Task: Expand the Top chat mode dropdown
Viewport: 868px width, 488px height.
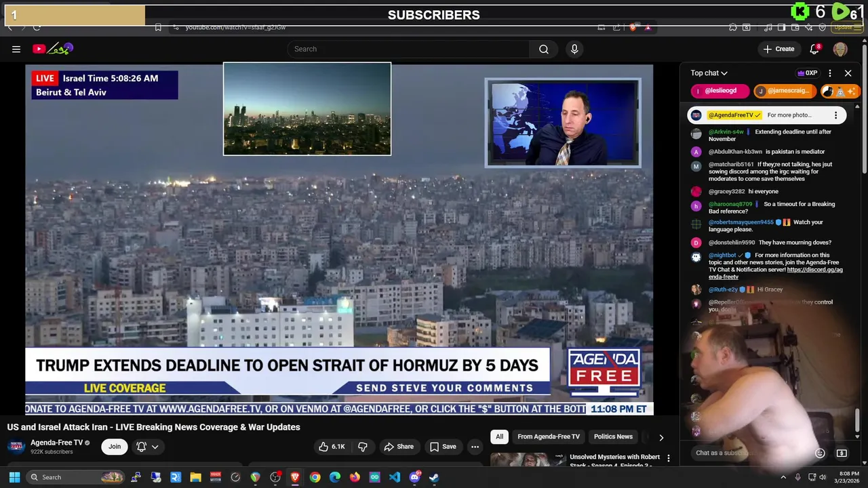Action: pos(709,73)
